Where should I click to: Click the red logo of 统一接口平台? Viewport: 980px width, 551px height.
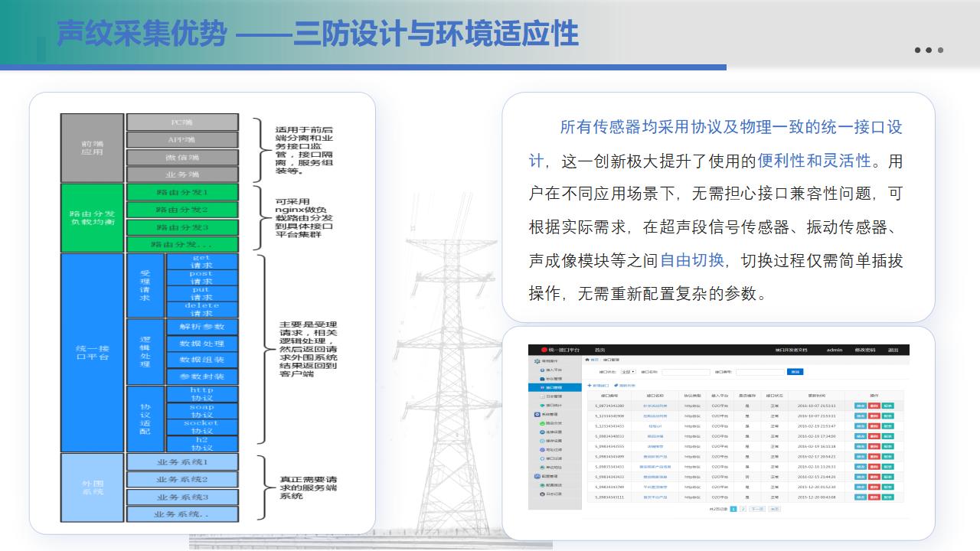tap(544, 350)
